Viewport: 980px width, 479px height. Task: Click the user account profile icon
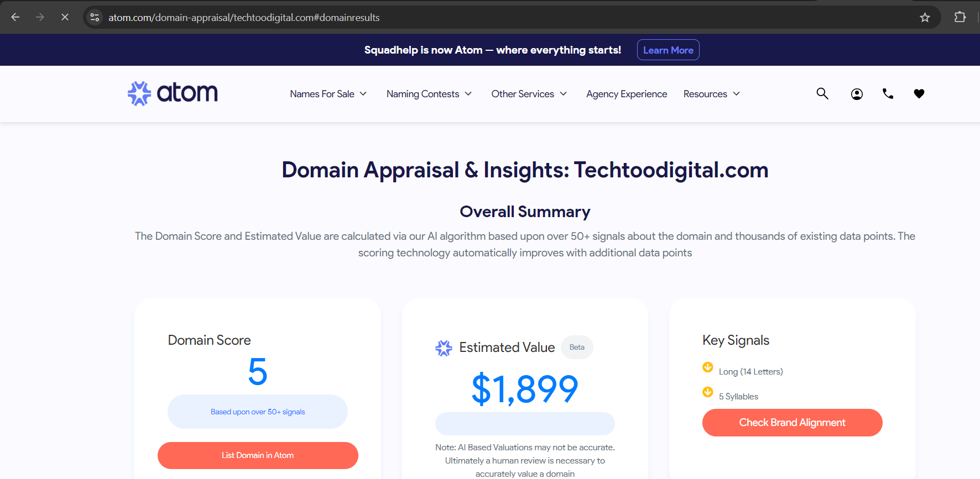(857, 94)
